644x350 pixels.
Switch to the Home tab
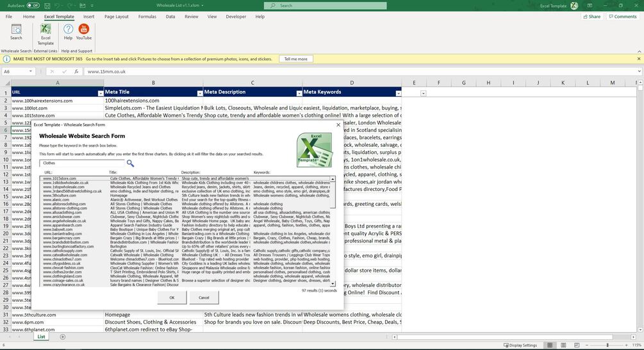click(29, 17)
